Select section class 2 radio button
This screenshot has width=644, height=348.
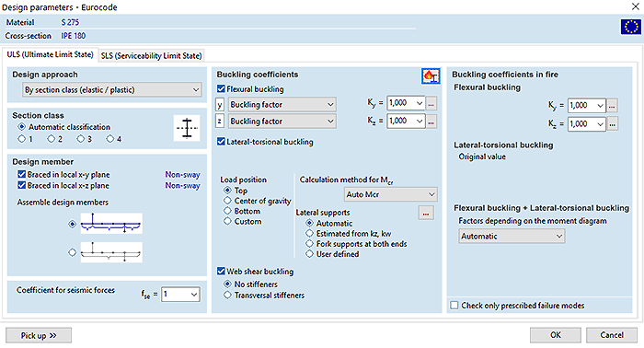51,139
